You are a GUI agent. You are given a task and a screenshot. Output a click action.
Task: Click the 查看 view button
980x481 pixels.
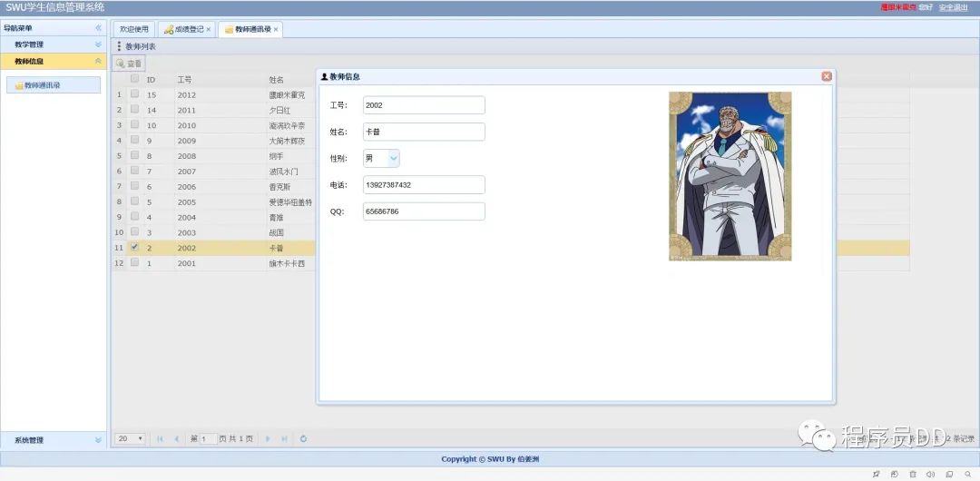(129, 64)
